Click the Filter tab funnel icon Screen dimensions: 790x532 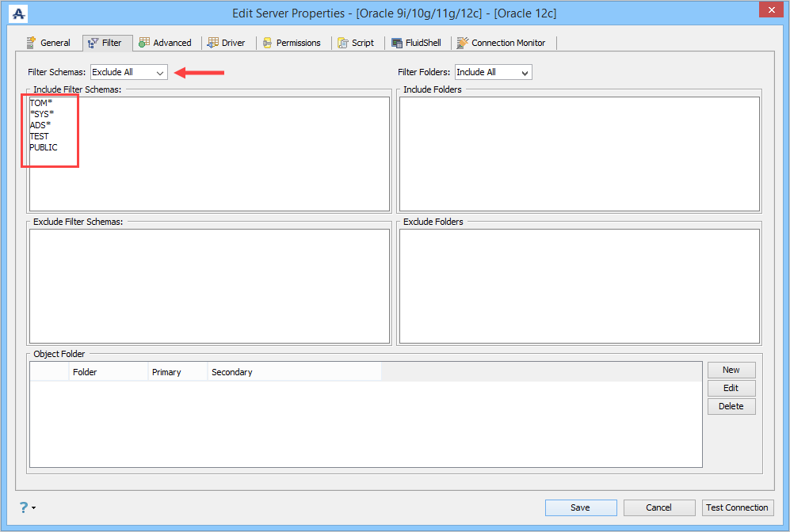point(93,44)
